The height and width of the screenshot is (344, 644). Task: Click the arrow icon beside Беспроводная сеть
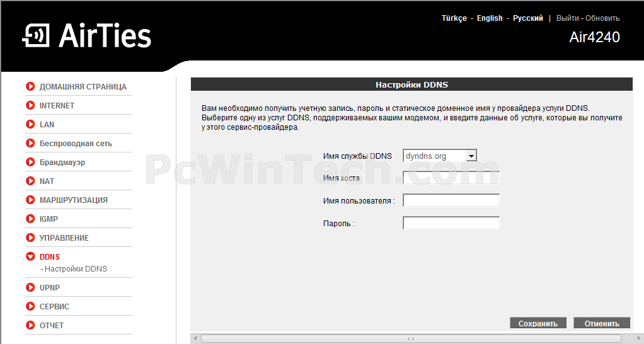point(30,143)
